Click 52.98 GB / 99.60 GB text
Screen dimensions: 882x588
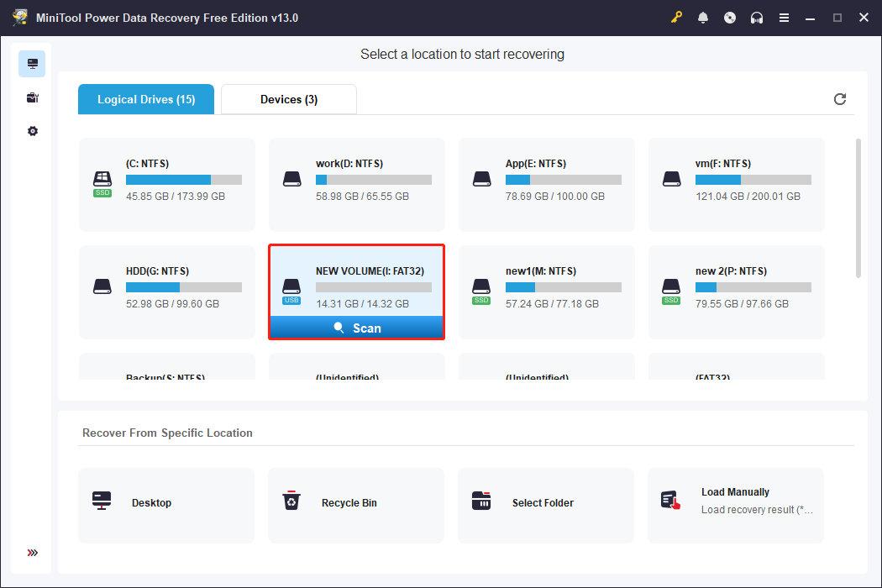coord(173,304)
